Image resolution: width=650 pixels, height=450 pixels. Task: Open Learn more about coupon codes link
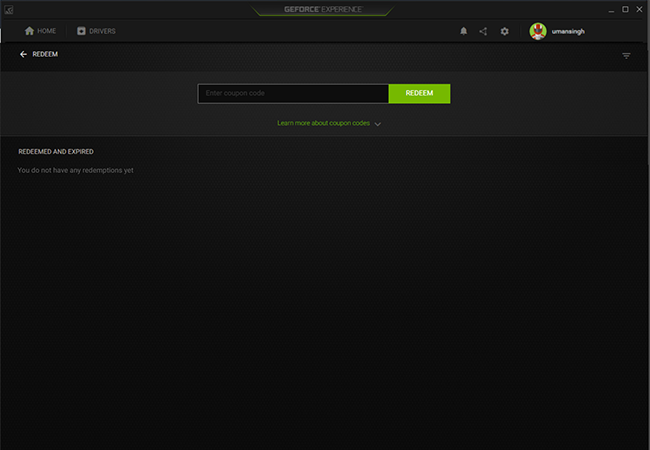point(323,123)
